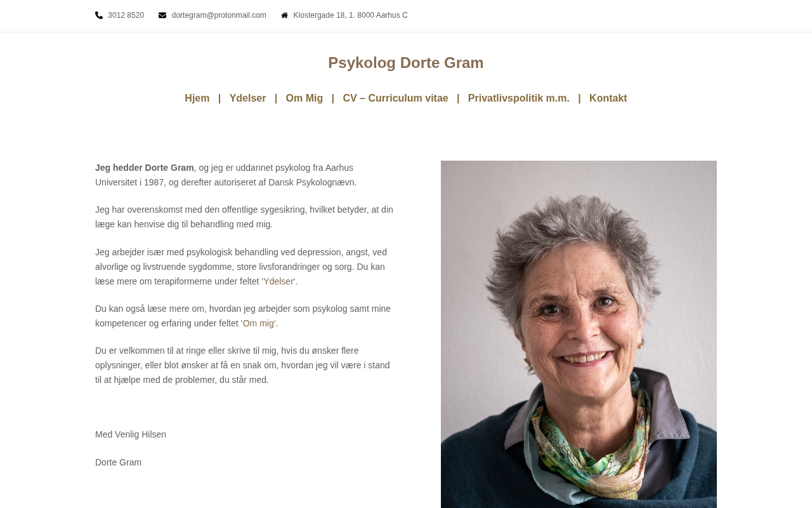812x508 pixels.
Task: Click the paragraph about offentlige sygesikring
Action: pos(244,217)
